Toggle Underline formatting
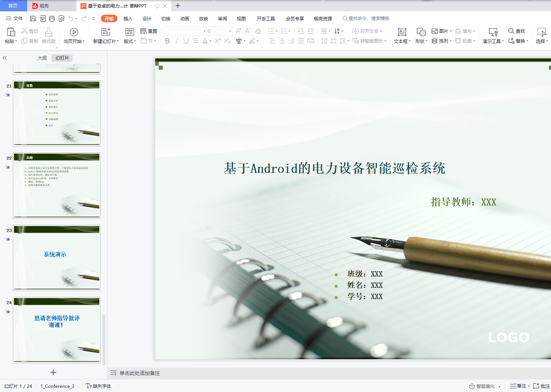The width and height of the screenshot is (551, 392). [186, 41]
